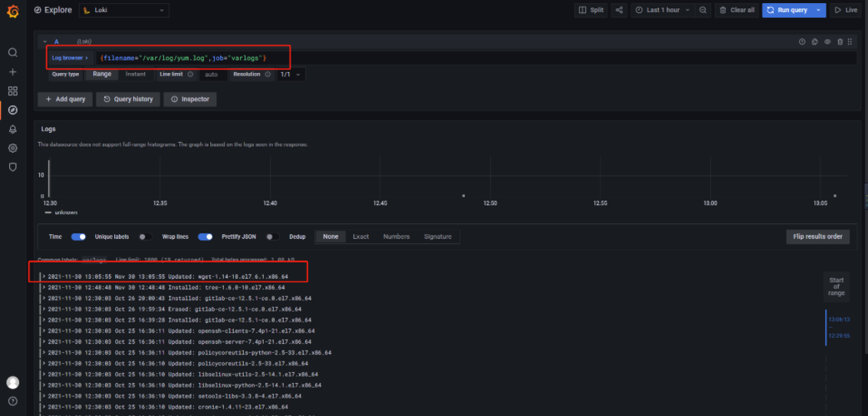Open the Log browser expander

click(71, 58)
